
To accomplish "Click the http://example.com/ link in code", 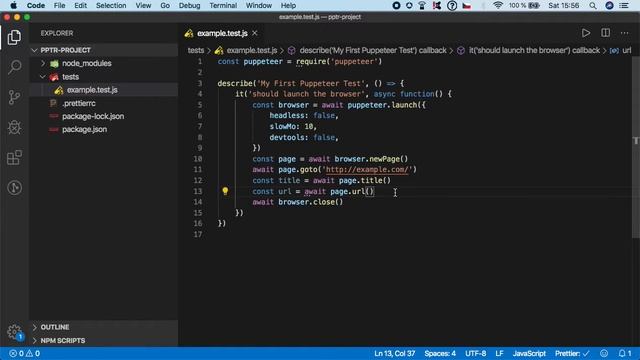I will pyautogui.click(x=367, y=169).
